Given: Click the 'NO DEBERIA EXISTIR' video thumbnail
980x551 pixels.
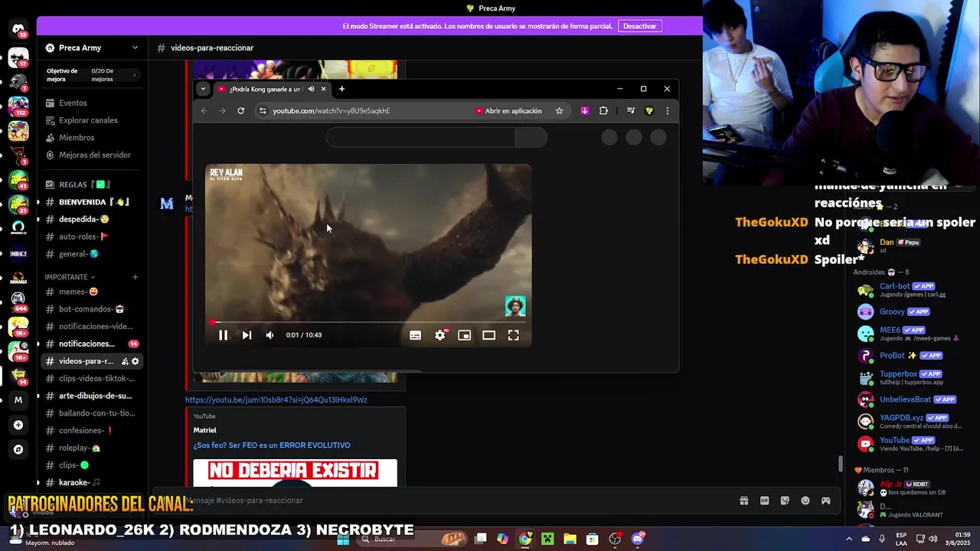Looking at the screenshot, I should coord(295,472).
